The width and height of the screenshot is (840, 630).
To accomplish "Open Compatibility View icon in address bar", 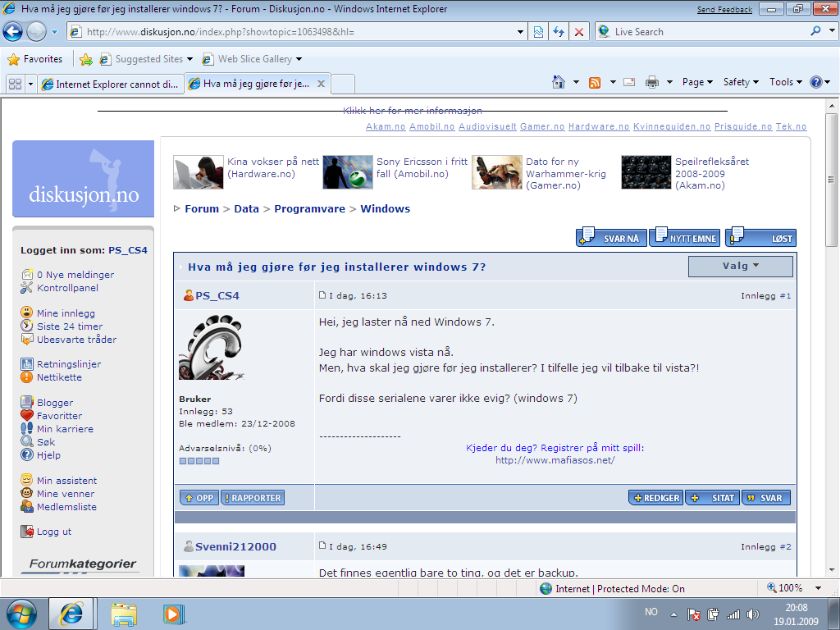I will pos(538,32).
